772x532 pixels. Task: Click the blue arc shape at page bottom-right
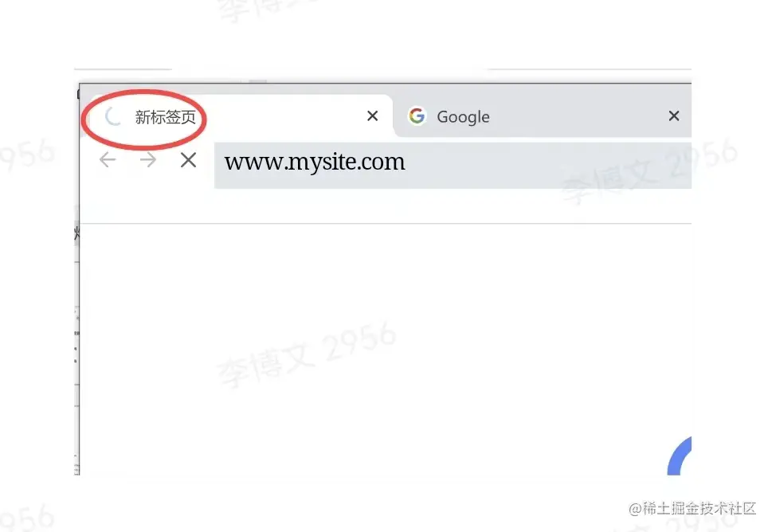680,456
